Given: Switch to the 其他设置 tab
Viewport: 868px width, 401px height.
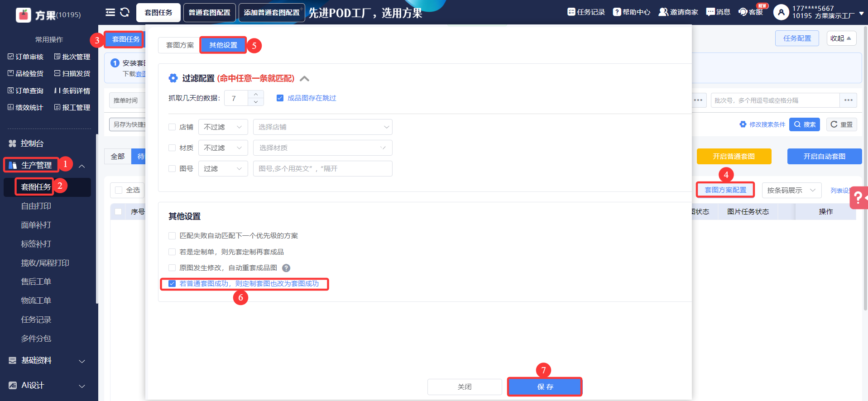Looking at the screenshot, I should (x=223, y=45).
